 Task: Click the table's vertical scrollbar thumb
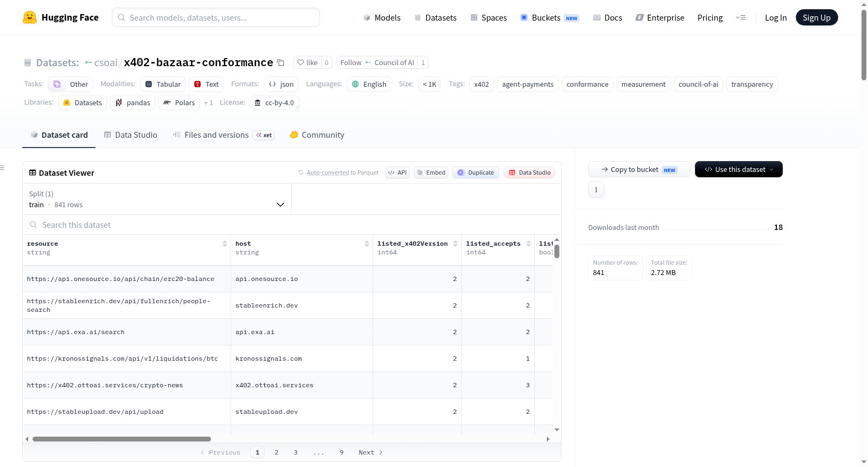coord(557,252)
